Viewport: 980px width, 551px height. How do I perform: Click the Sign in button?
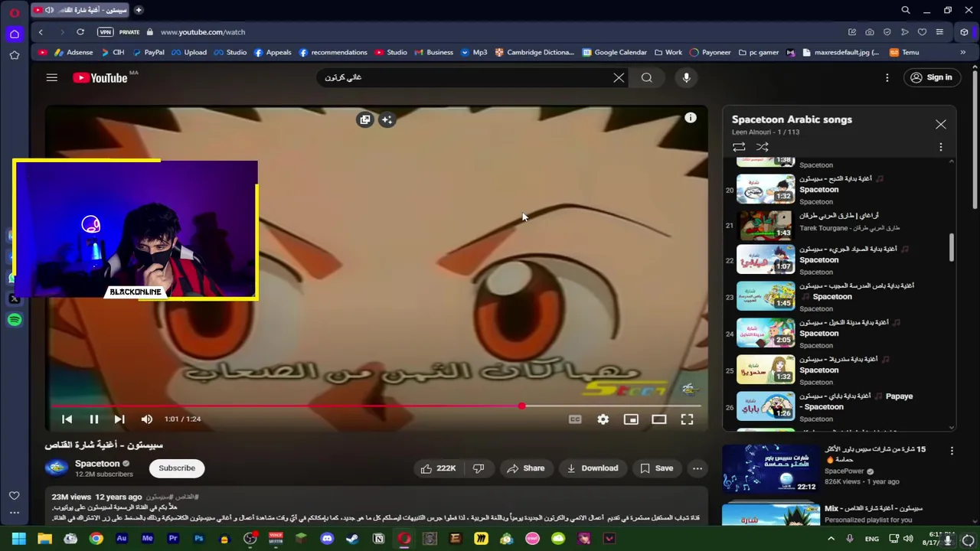coord(931,77)
